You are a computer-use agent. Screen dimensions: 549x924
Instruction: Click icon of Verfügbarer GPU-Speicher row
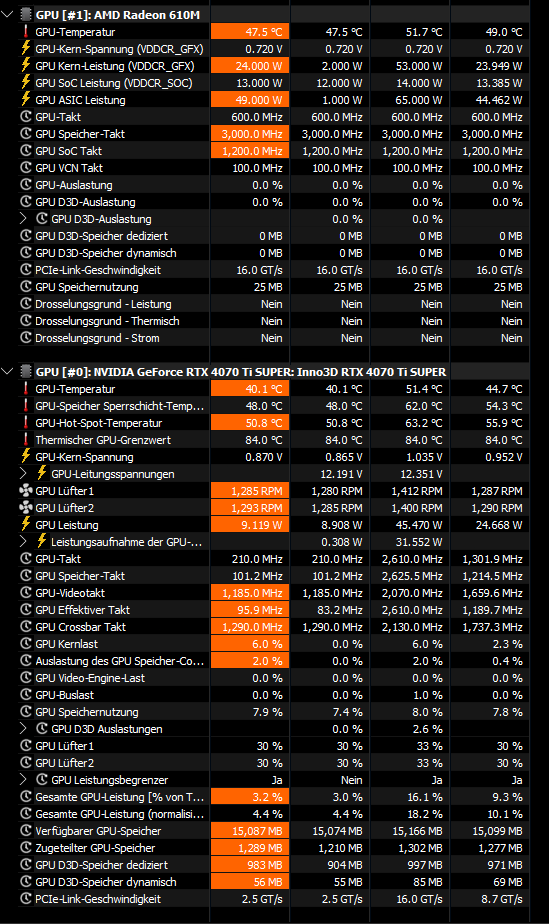[25, 831]
